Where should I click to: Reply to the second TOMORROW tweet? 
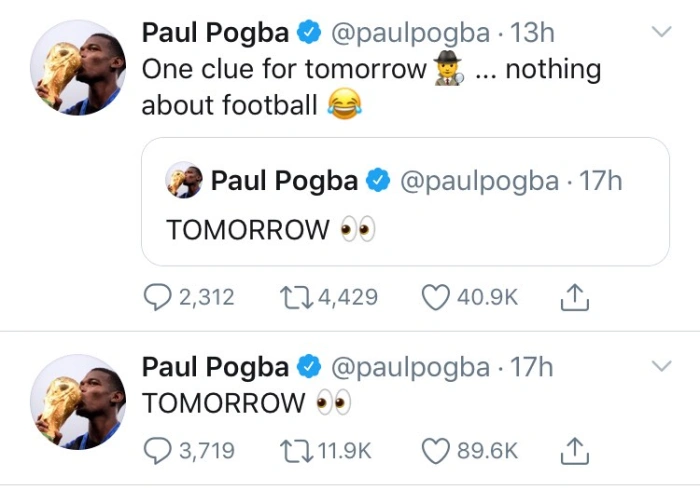click(x=160, y=451)
